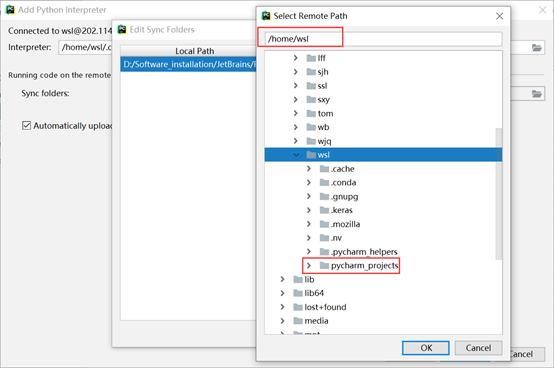
Task: Expand the ssl folder
Action: click(296, 85)
